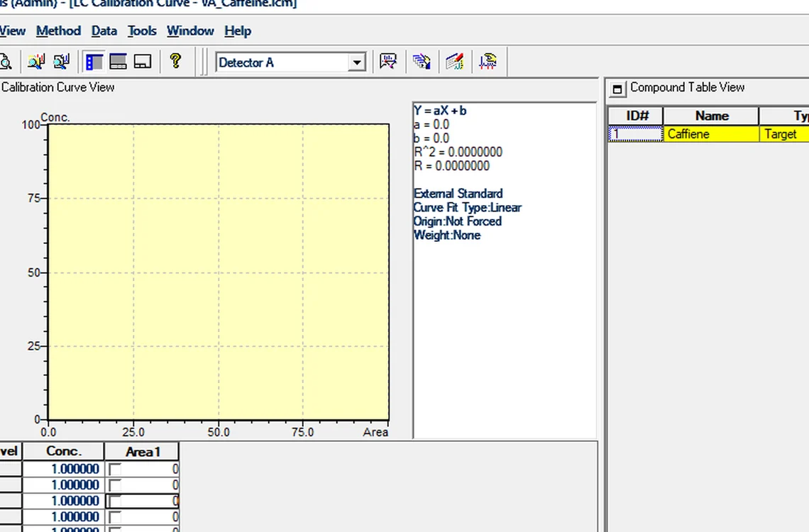Open the Data menu
The width and height of the screenshot is (809, 532).
pyautogui.click(x=104, y=31)
